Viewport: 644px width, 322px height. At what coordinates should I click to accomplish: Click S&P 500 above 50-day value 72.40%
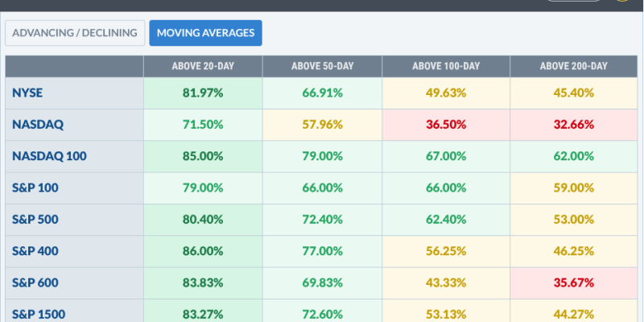point(323,220)
